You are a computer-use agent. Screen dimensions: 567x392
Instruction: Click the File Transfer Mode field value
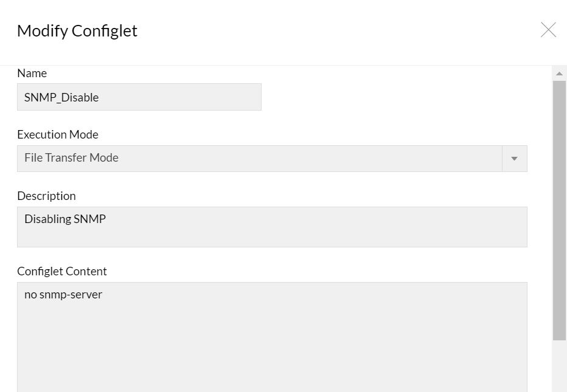point(70,157)
